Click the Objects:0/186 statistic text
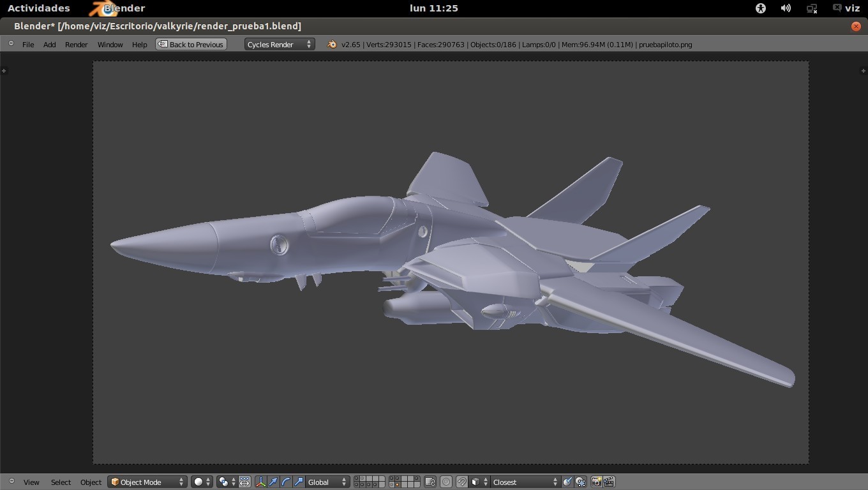The height and width of the screenshot is (490, 868). pyautogui.click(x=493, y=45)
